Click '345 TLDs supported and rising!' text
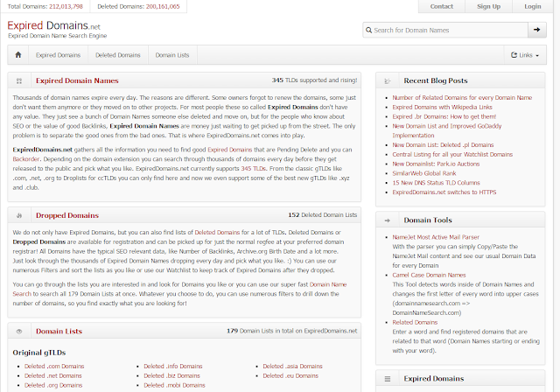Screen dimensions: 560x392 pyautogui.click(x=314, y=80)
